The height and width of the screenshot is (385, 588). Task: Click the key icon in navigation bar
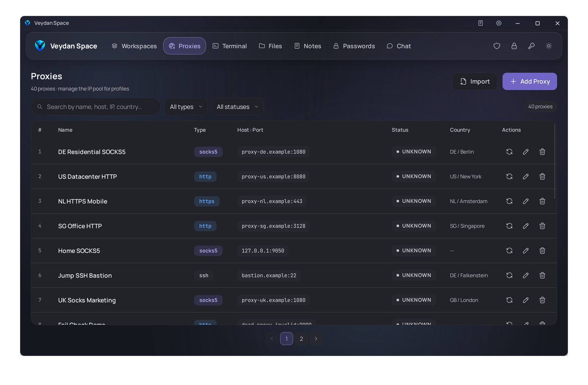[x=531, y=46]
